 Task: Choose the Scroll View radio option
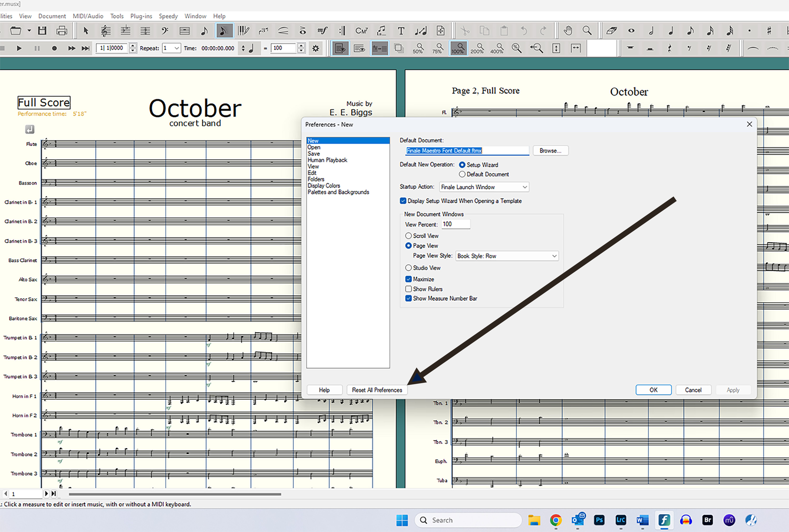click(408, 235)
